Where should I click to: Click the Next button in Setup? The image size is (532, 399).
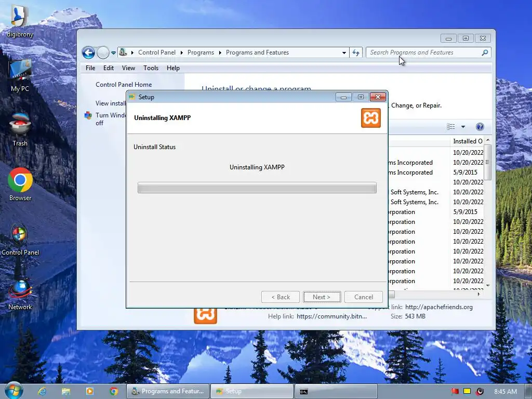point(322,297)
